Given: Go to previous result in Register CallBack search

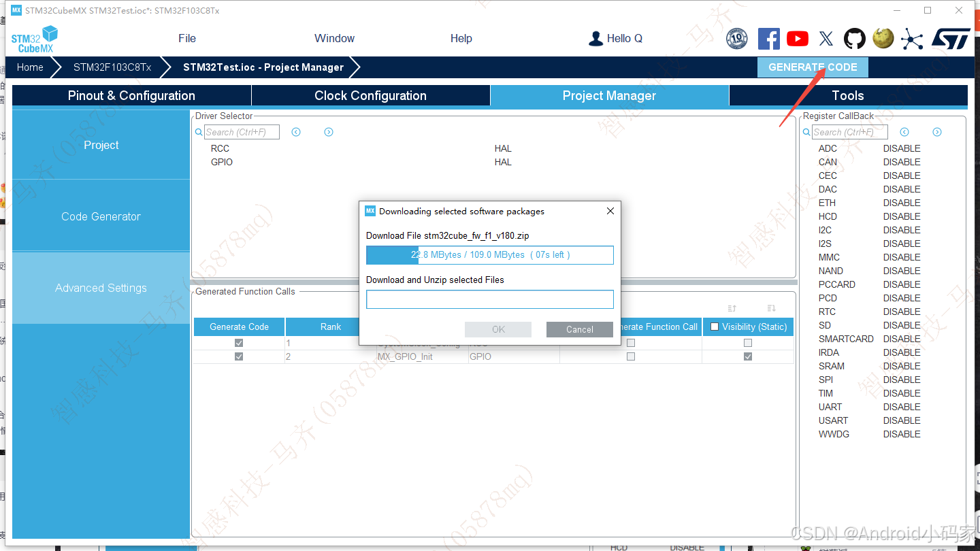Looking at the screenshot, I should (x=904, y=132).
